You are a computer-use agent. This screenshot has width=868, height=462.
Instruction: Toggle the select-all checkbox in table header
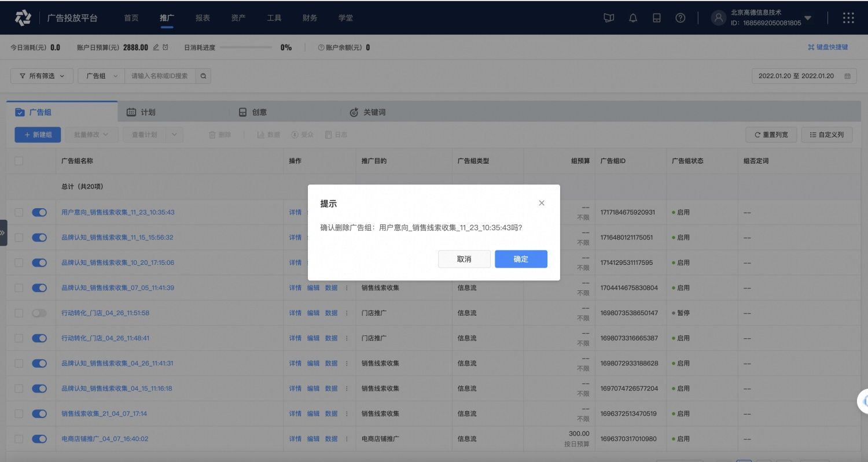(19, 161)
